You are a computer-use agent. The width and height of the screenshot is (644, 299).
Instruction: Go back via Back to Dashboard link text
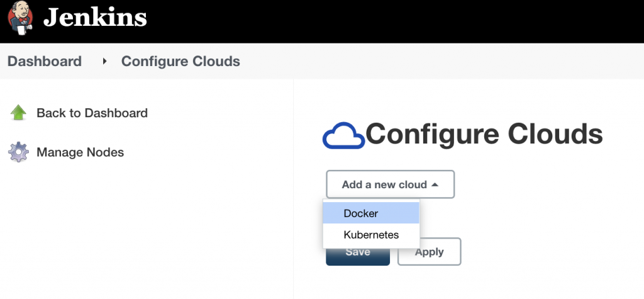[x=92, y=113]
